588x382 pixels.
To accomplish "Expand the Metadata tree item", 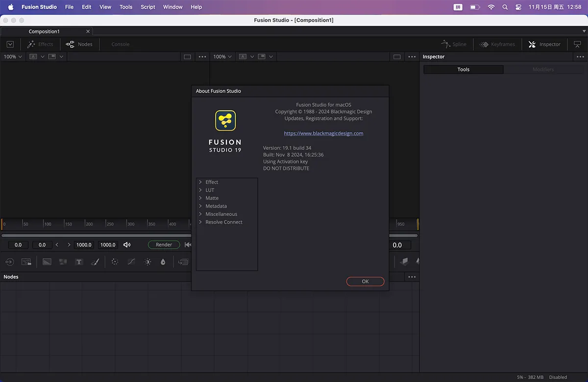I will (200, 206).
